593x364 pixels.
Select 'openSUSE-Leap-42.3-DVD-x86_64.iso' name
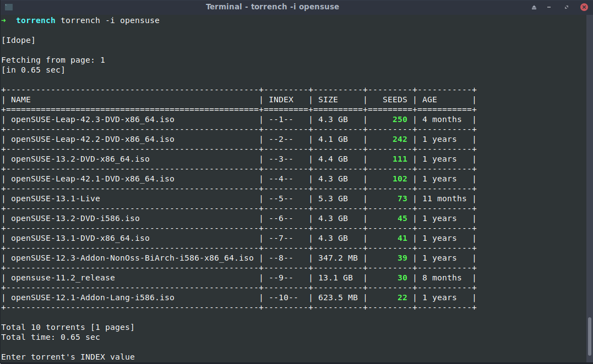tap(93, 119)
